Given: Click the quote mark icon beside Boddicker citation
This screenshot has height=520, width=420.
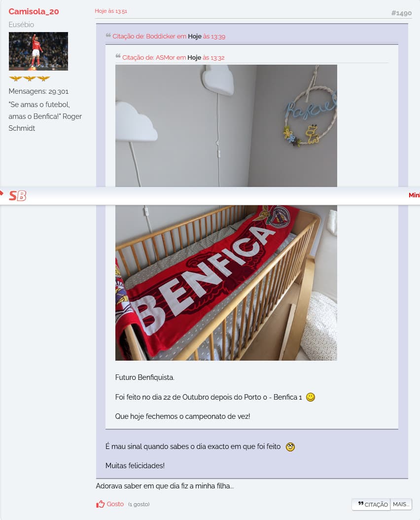Looking at the screenshot, I should click(x=108, y=35).
